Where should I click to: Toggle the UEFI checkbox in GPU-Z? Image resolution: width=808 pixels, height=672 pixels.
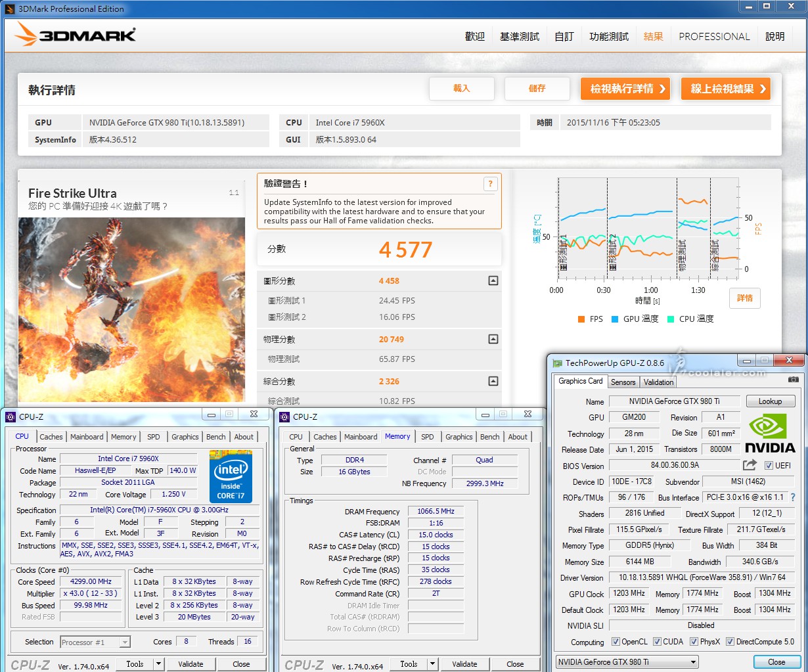769,466
